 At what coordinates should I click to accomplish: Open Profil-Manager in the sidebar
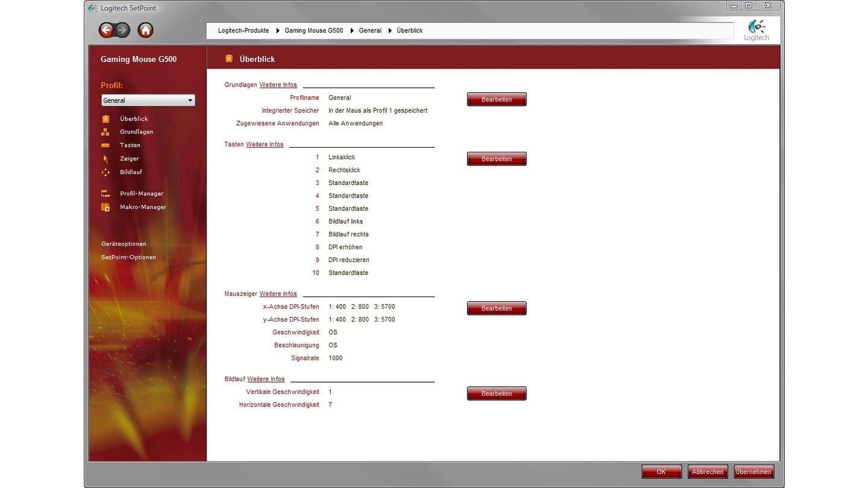click(x=142, y=194)
